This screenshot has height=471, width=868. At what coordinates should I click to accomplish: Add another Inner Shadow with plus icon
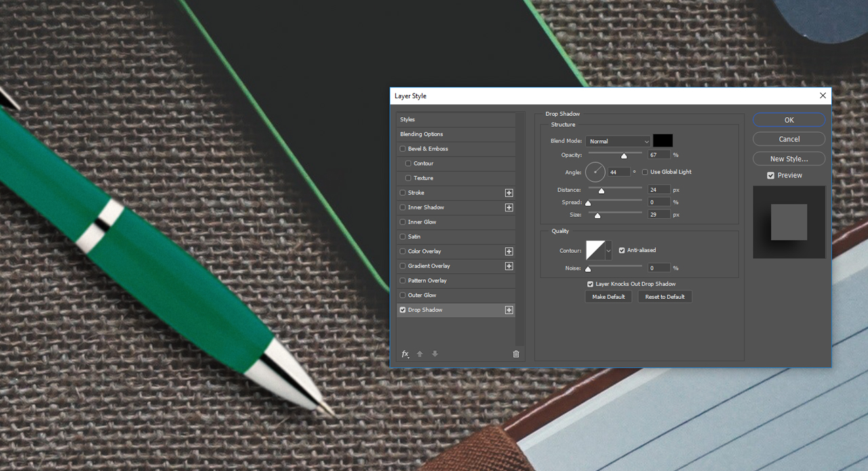[509, 207]
